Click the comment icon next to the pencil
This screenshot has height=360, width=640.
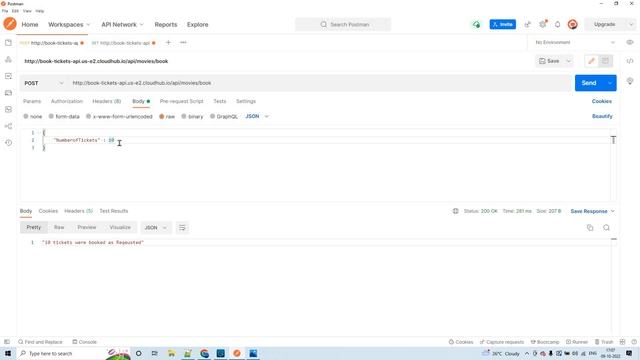click(605, 61)
